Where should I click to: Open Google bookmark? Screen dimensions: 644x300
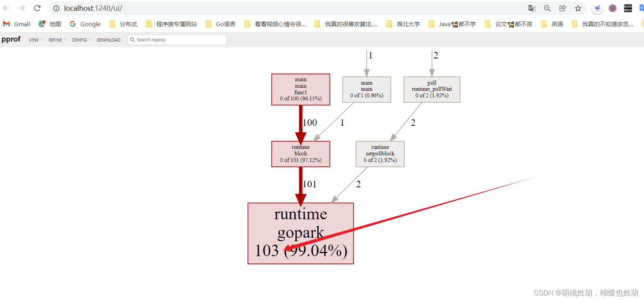pos(85,24)
